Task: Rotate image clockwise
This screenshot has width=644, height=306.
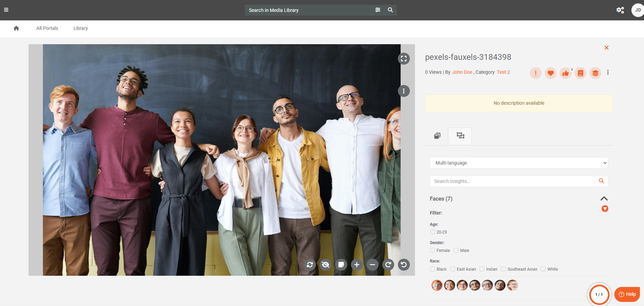Action: [x=388, y=265]
